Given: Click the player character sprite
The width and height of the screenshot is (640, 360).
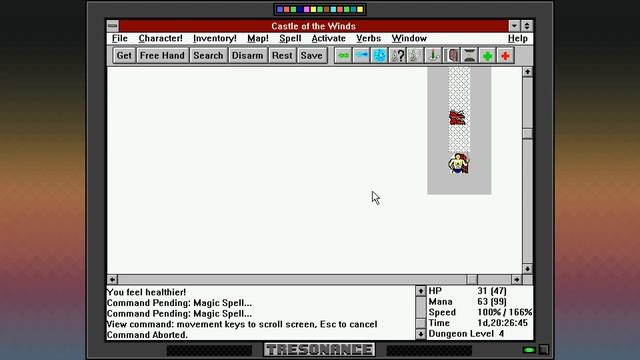Looking at the screenshot, I should coord(459,163).
